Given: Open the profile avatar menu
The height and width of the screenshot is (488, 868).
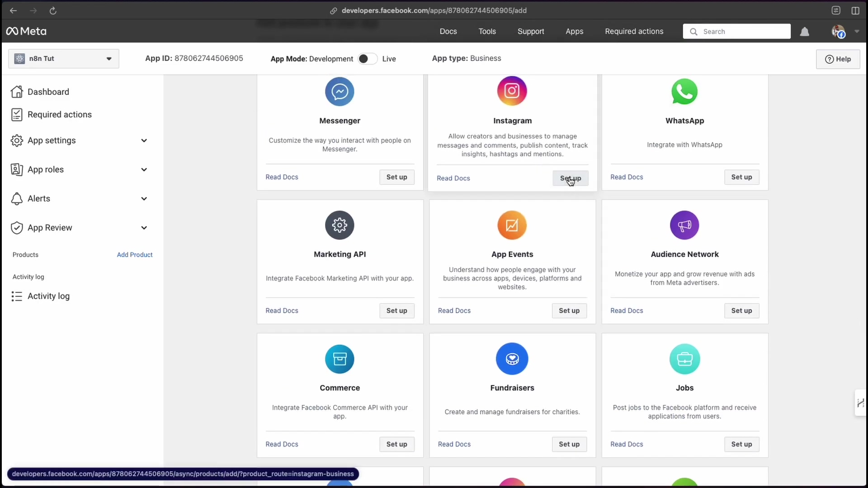Looking at the screenshot, I should coord(838,32).
